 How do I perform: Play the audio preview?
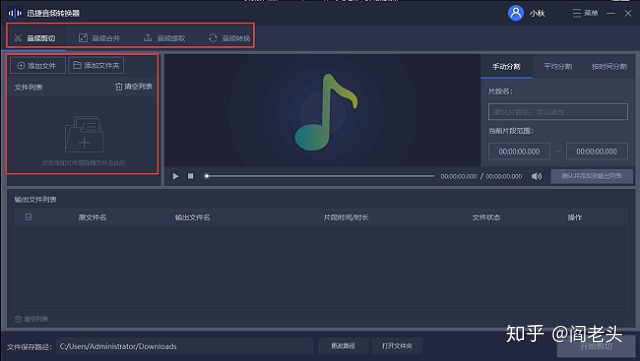point(176,176)
